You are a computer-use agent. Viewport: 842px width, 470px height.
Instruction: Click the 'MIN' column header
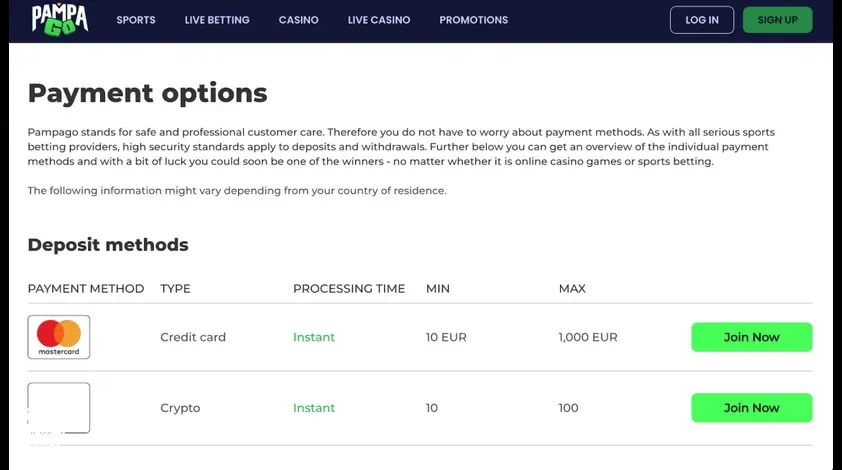coord(438,288)
